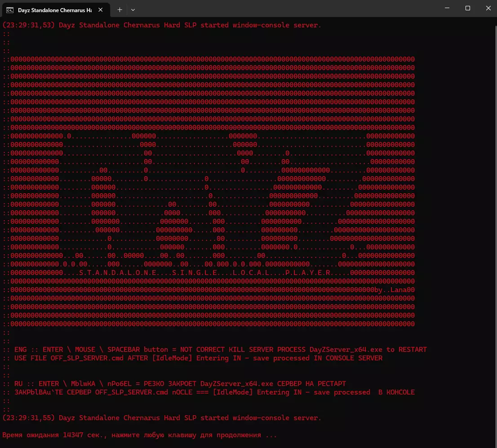497x448 pixels.
Task: Close the Dayz Standalone Chernarus tab
Action: (x=101, y=10)
